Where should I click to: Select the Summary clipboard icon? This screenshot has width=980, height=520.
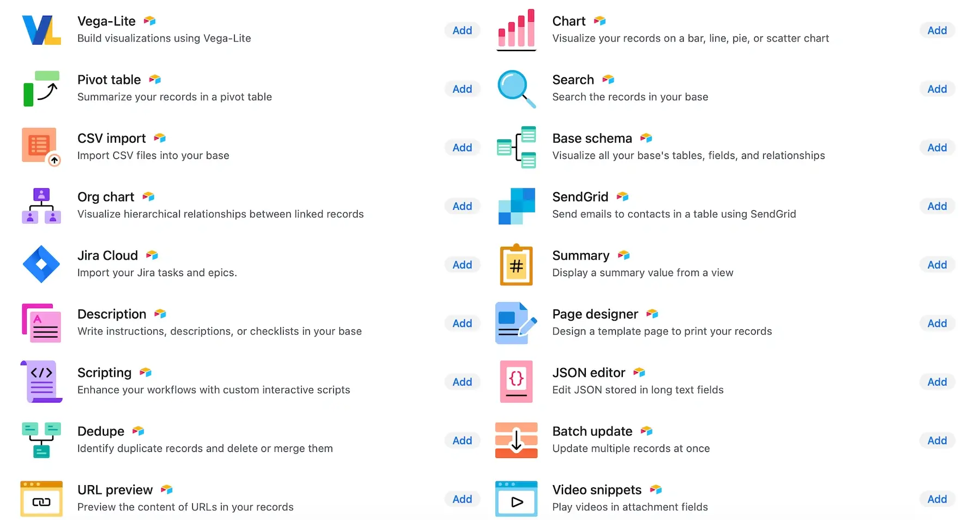pos(516,265)
